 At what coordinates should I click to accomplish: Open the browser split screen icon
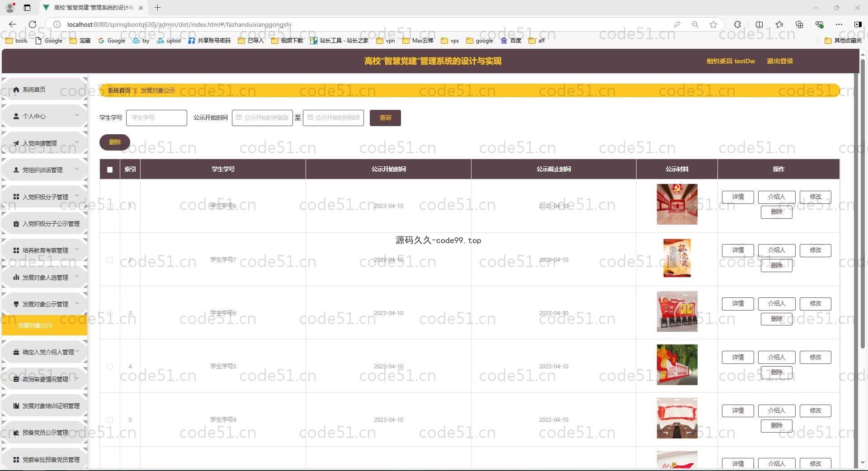coord(759,24)
